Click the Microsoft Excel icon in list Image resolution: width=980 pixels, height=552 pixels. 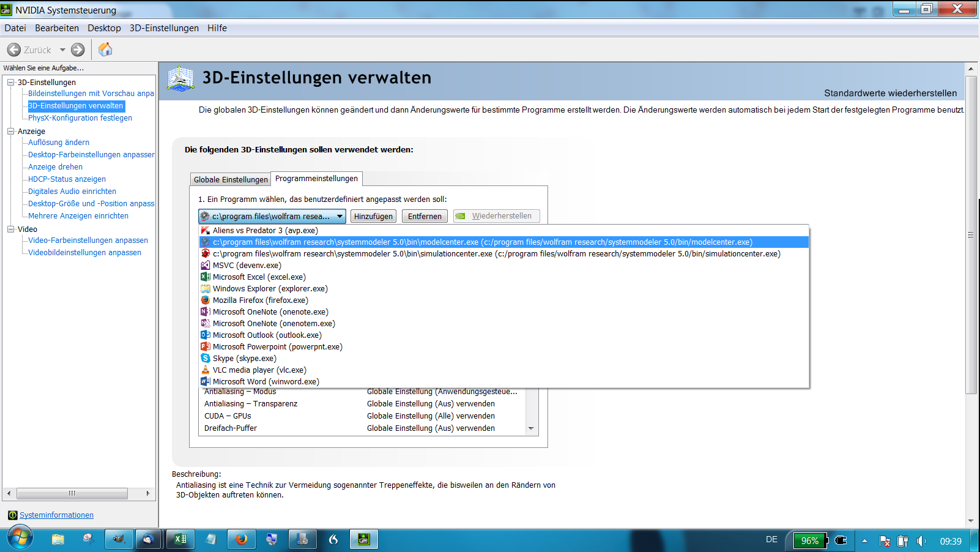[x=206, y=277]
